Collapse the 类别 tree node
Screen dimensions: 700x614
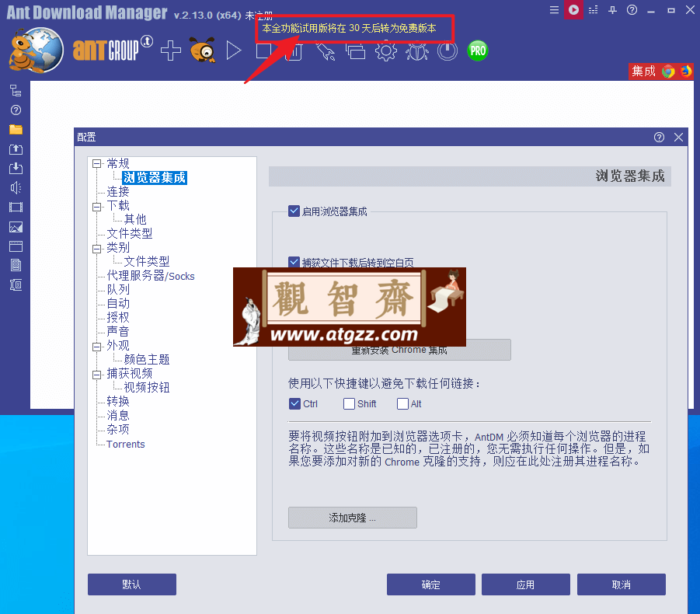point(96,249)
